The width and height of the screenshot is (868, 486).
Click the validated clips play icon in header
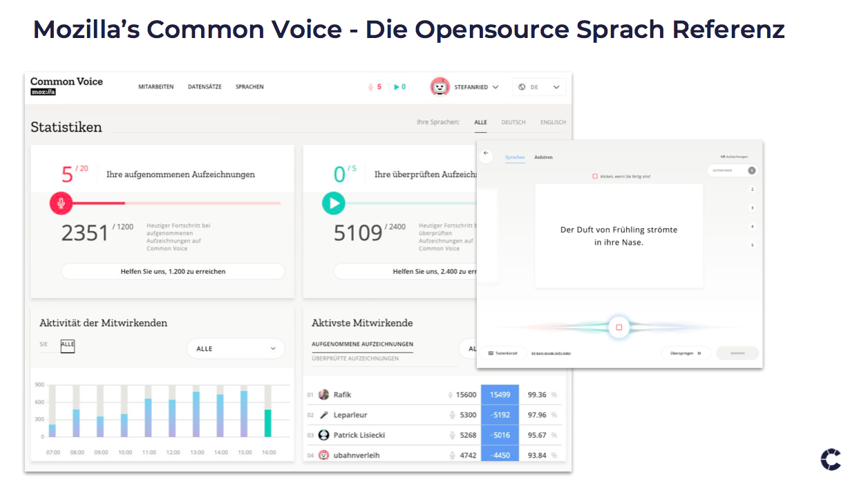(397, 87)
